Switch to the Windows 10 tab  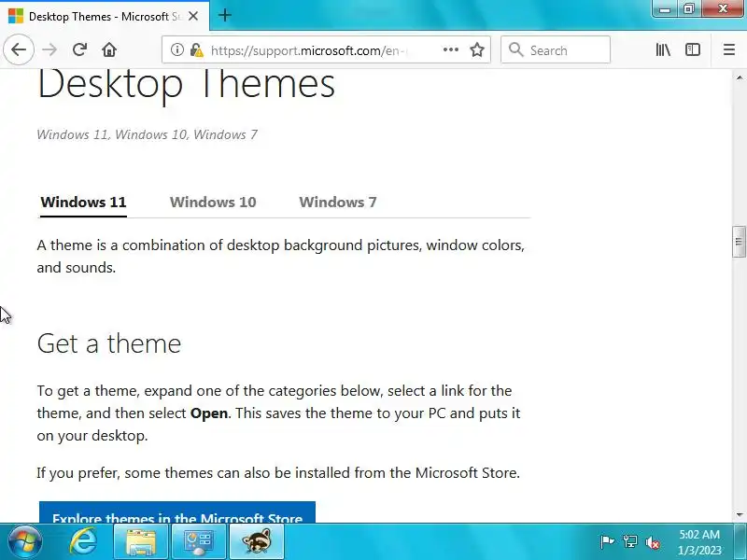[213, 202]
